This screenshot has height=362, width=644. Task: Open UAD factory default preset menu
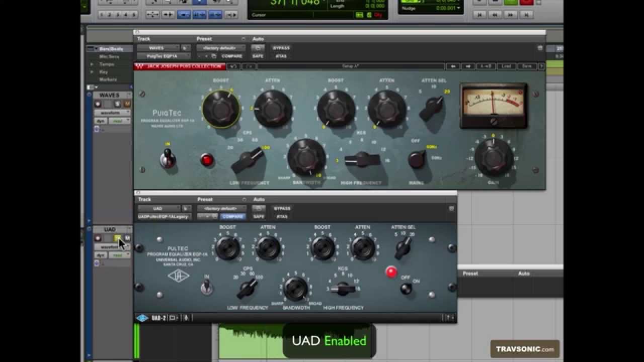[221, 209]
